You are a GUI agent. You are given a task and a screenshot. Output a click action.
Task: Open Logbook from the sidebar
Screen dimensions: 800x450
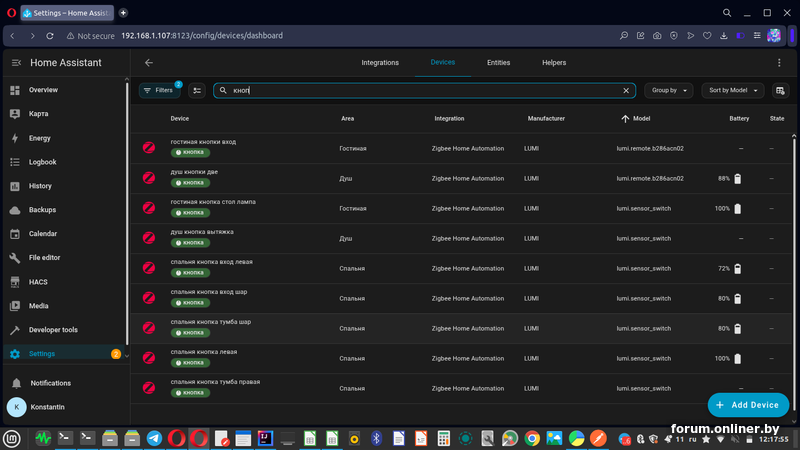pyautogui.click(x=43, y=162)
